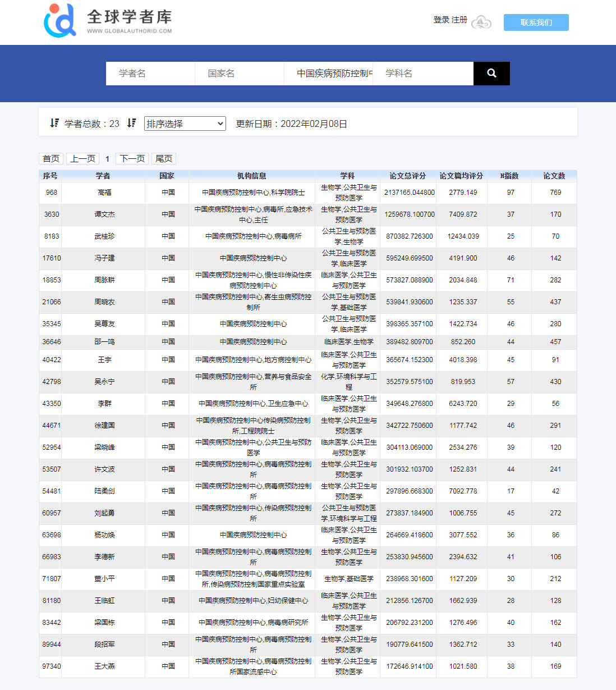The image size is (616, 690).
Task: Click the 论文总评分 column header
Action: coord(407,176)
